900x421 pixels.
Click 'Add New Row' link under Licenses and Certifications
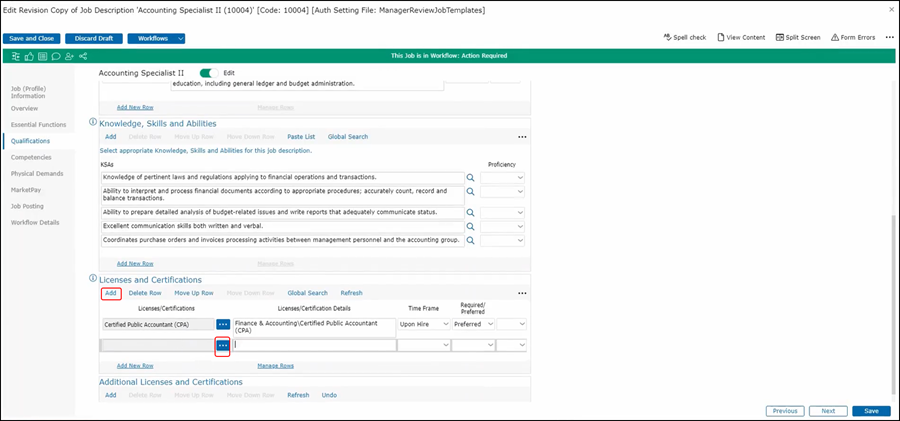(x=135, y=366)
